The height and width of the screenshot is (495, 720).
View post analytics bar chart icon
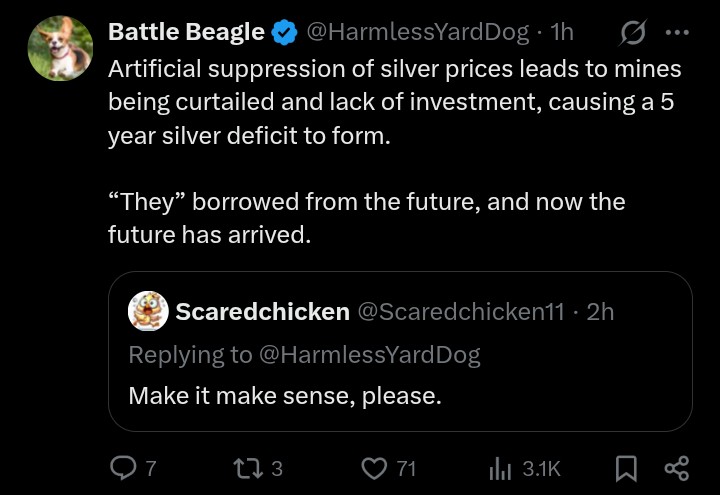pyautogui.click(x=501, y=469)
